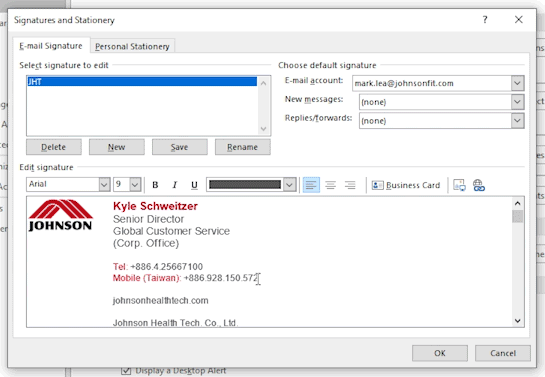
Task: Toggle the Display a Desktop Alert checkbox behind the dialog
Action: click(126, 371)
